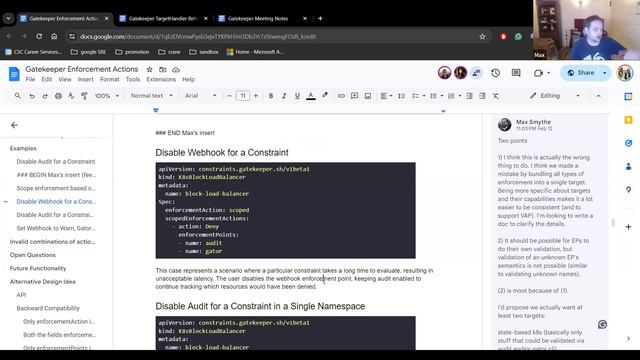Screen dimensions: 640x360
Task: Open the text color picker
Action: [311, 96]
